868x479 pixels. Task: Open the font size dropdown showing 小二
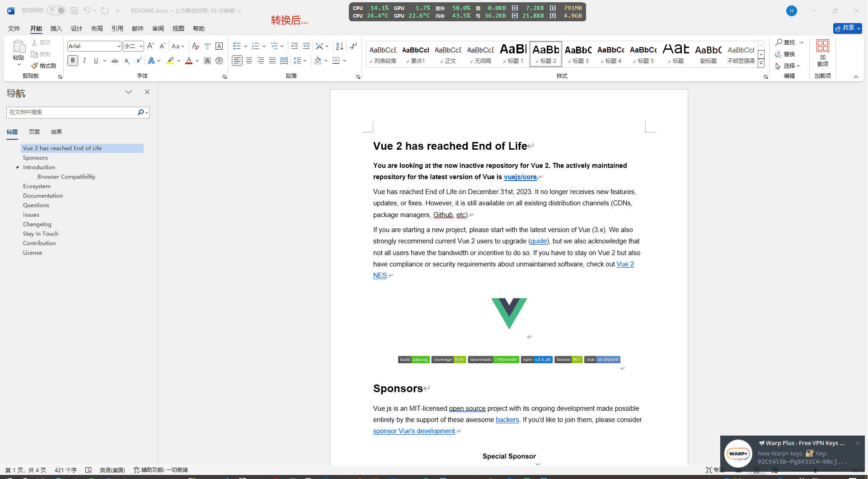(141, 46)
